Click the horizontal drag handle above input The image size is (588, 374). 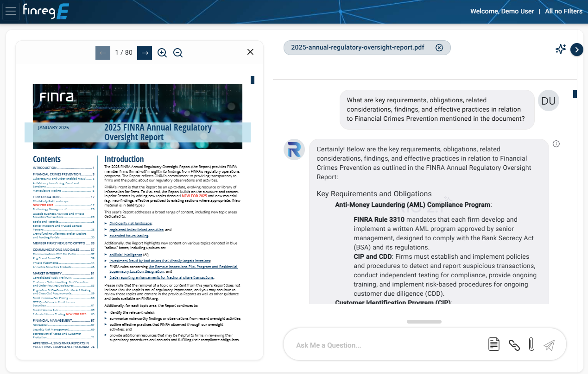[424, 321]
